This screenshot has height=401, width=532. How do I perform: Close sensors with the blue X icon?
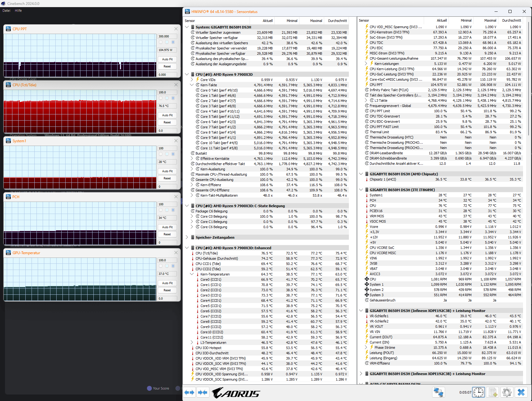tap(521, 392)
